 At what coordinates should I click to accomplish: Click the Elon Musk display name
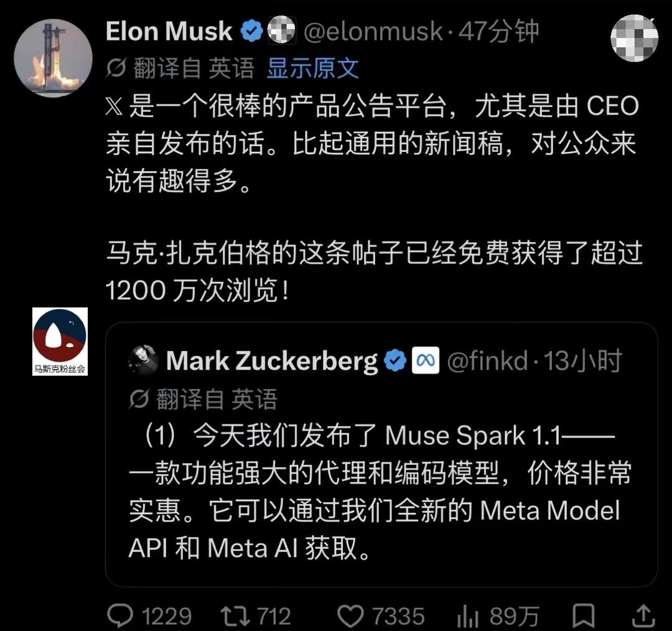point(169,32)
